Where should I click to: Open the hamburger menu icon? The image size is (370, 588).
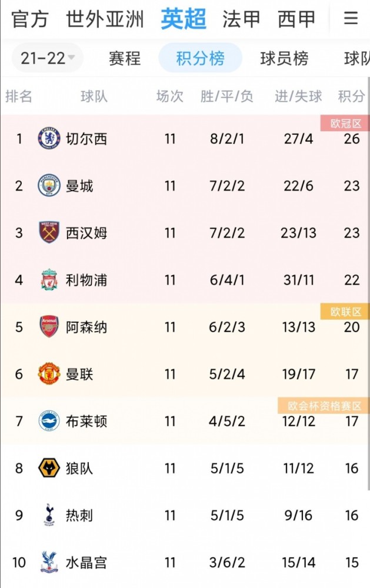pos(351,18)
